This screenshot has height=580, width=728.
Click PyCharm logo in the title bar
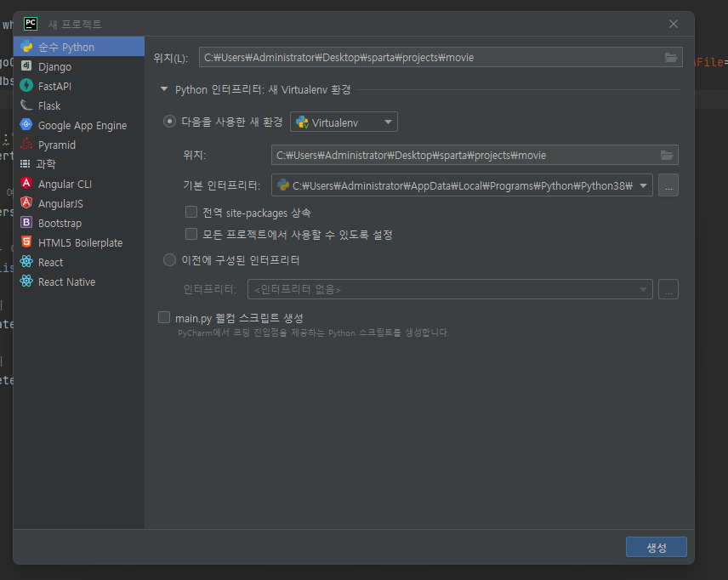(x=31, y=24)
